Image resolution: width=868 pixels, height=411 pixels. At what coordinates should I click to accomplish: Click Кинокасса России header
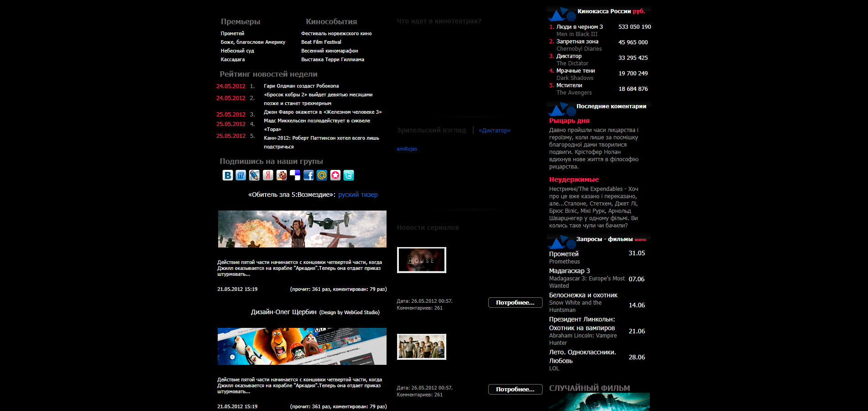604,11
